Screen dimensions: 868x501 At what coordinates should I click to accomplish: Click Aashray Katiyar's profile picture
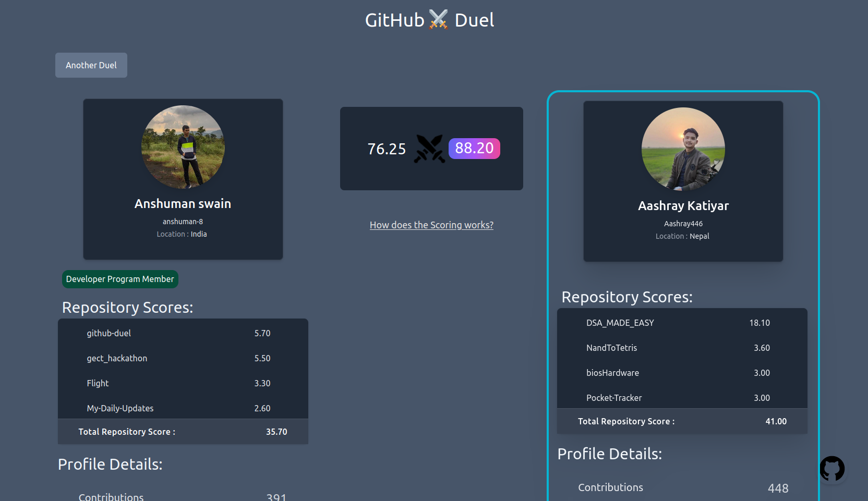pyautogui.click(x=683, y=150)
